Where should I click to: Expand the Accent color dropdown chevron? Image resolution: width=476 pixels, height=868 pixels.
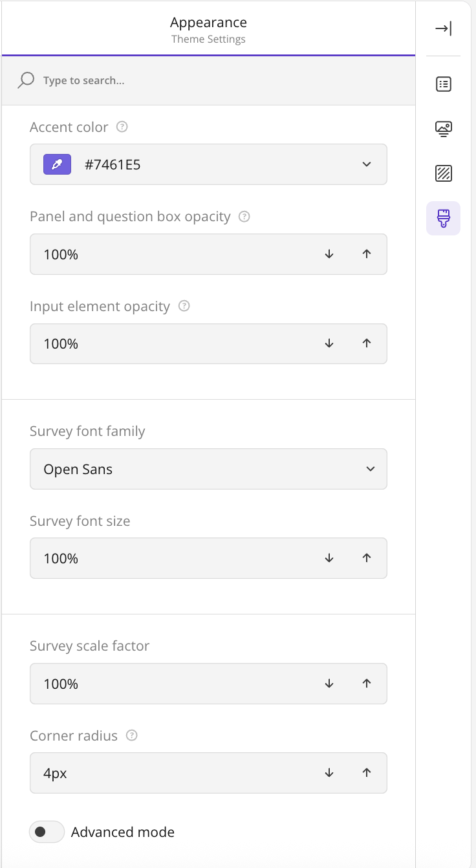pos(367,164)
